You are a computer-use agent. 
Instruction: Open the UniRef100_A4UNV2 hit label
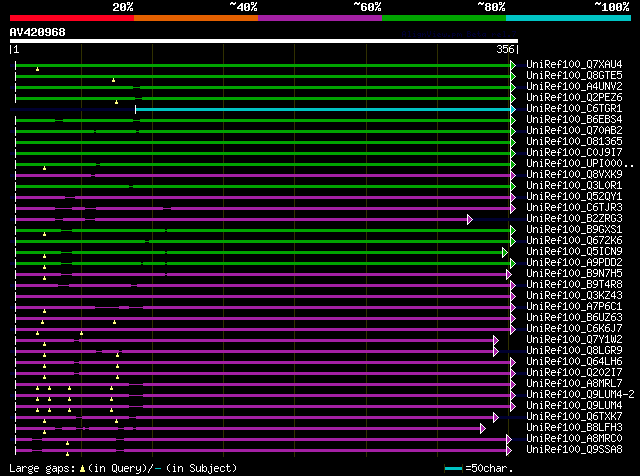(574, 87)
